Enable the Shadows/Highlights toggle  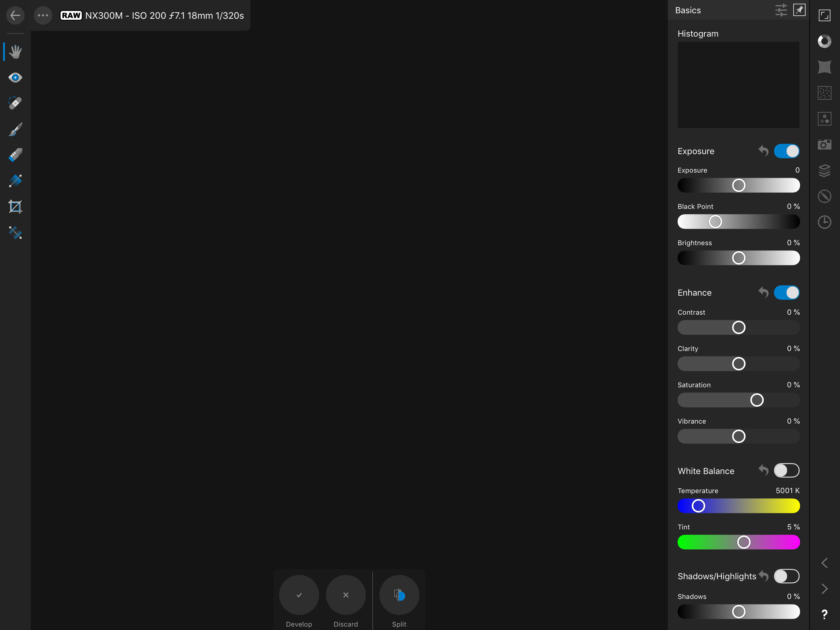pos(787,576)
